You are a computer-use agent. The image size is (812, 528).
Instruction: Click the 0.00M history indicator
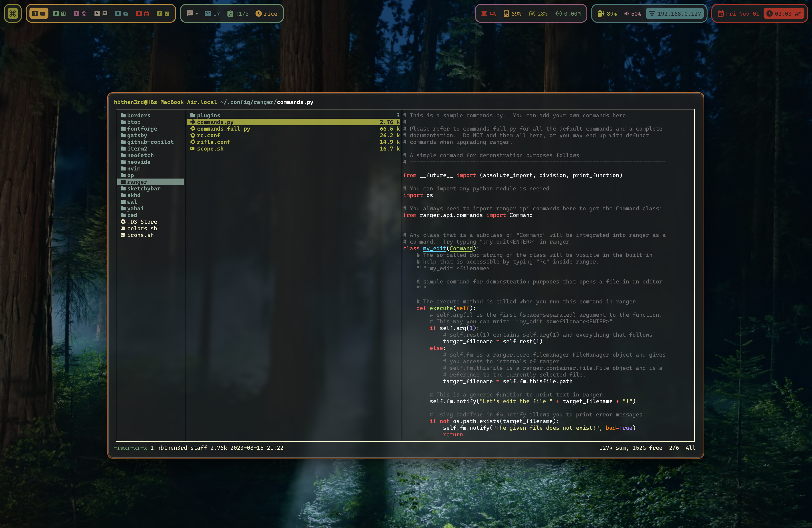tap(568, 14)
